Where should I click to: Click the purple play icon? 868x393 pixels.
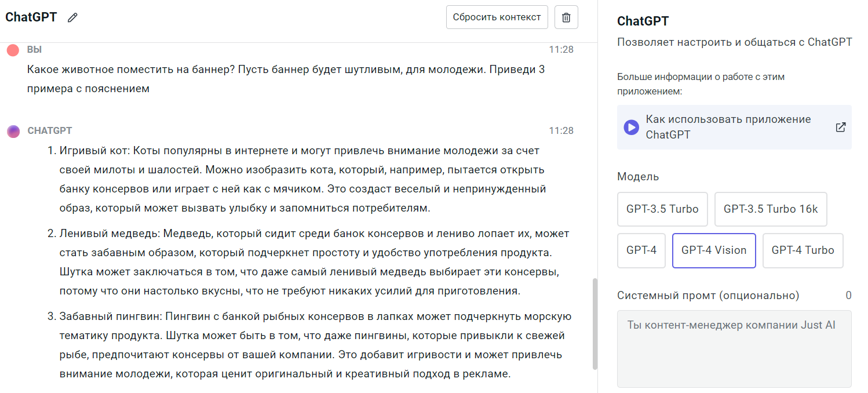pos(631,127)
